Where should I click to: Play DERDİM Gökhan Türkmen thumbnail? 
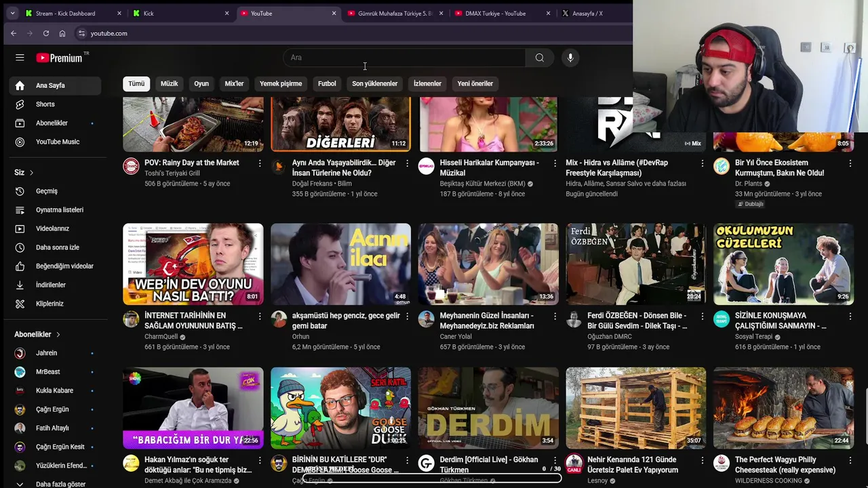tap(488, 408)
